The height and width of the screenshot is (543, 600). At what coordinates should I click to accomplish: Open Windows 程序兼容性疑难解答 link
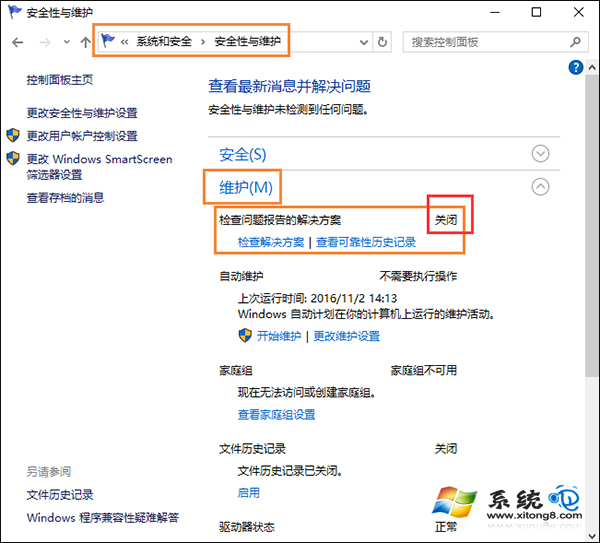pos(103,518)
